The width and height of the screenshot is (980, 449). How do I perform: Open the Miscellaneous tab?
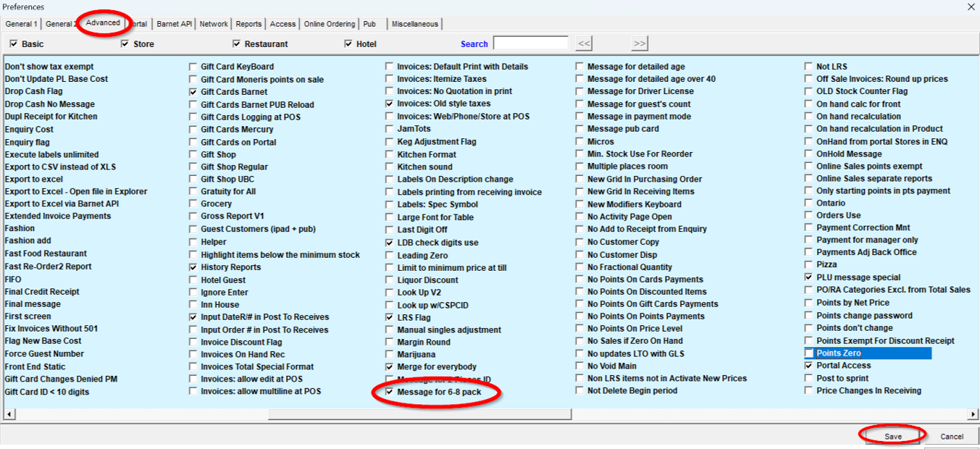(415, 24)
